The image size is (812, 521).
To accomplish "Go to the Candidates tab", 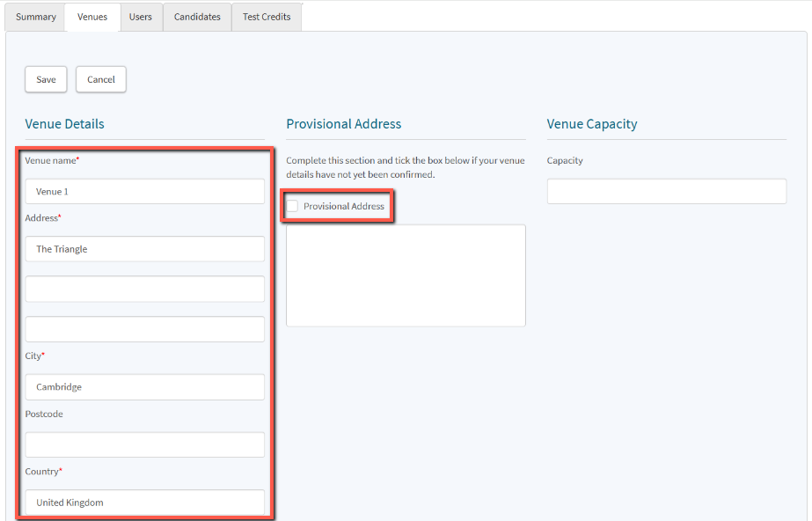I will [x=197, y=17].
